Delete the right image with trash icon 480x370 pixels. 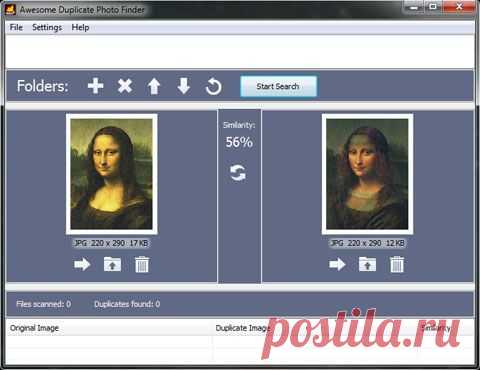[x=397, y=264]
